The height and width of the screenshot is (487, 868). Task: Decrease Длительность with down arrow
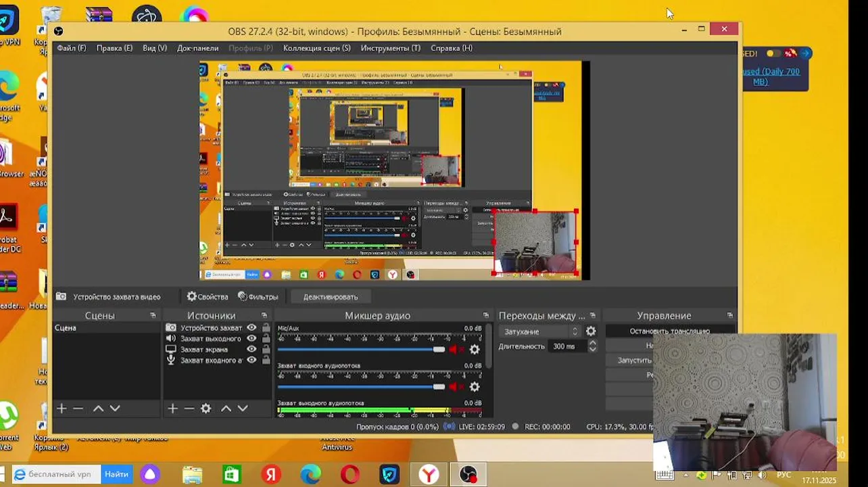(x=592, y=350)
